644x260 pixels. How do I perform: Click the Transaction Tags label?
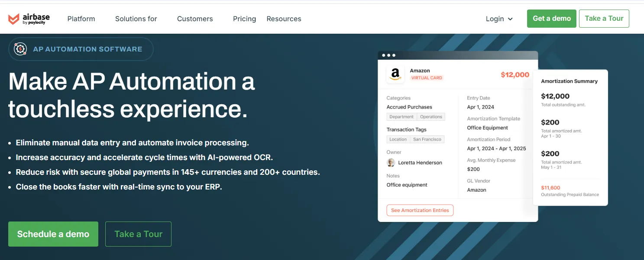click(407, 129)
